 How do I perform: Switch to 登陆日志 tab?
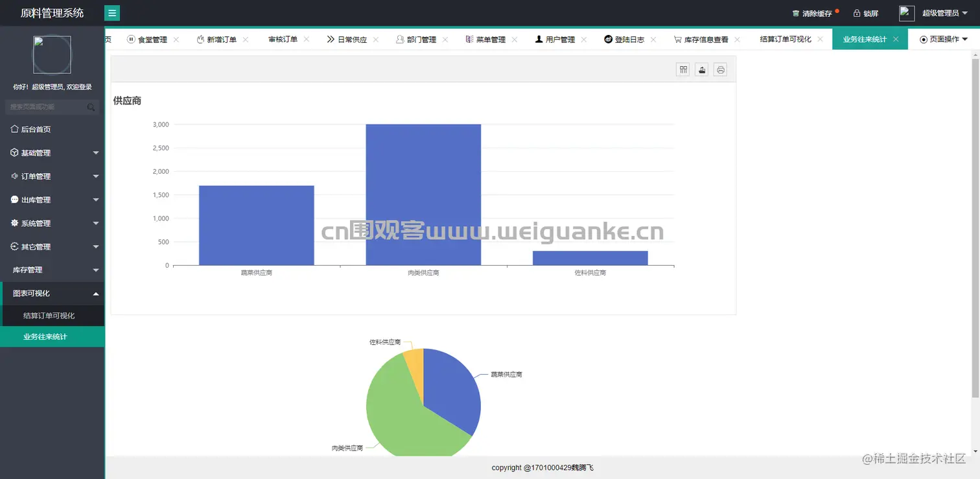(624, 40)
